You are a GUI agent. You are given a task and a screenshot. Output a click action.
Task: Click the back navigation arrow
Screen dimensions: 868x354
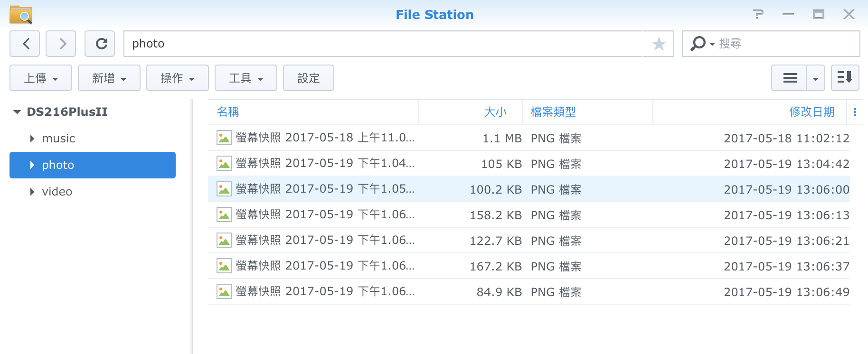(26, 44)
